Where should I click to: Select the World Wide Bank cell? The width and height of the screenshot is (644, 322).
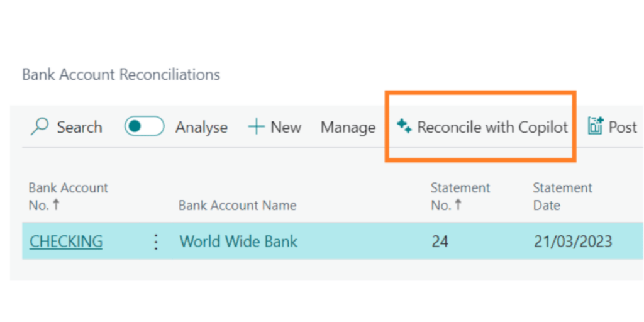(x=238, y=241)
